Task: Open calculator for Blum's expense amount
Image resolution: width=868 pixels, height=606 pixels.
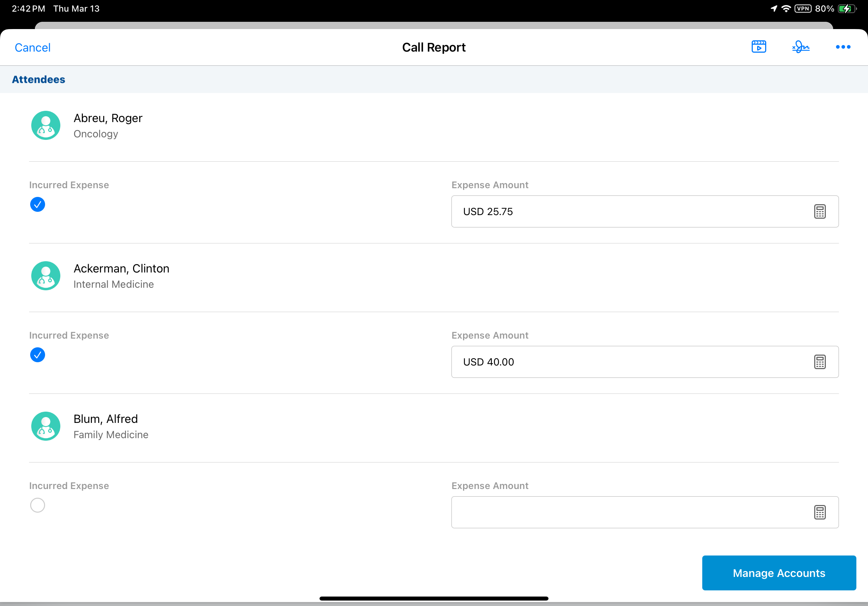Action: (x=819, y=512)
